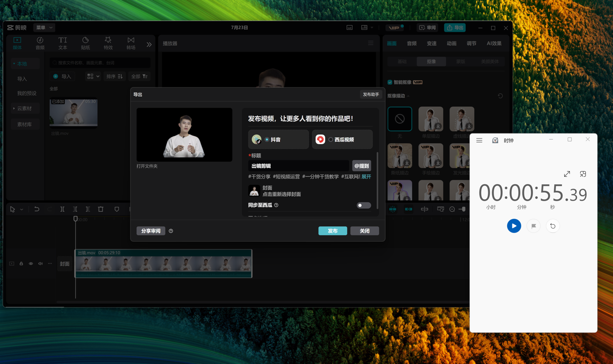The image size is (613, 364).
Task: Open the cover thumbnail to reselect cover
Action: [254, 191]
